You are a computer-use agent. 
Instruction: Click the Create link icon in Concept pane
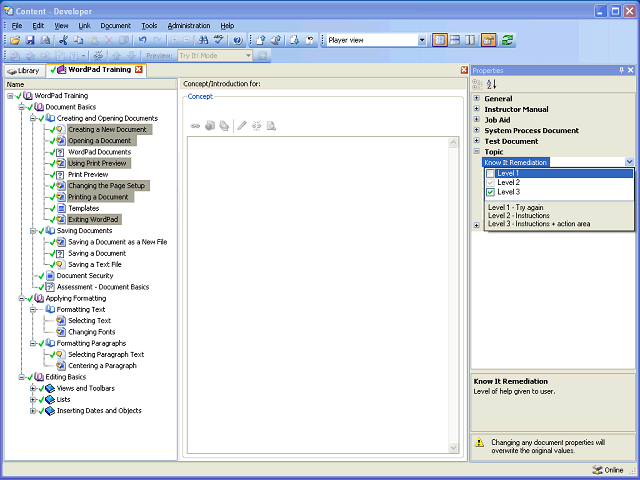click(x=196, y=126)
